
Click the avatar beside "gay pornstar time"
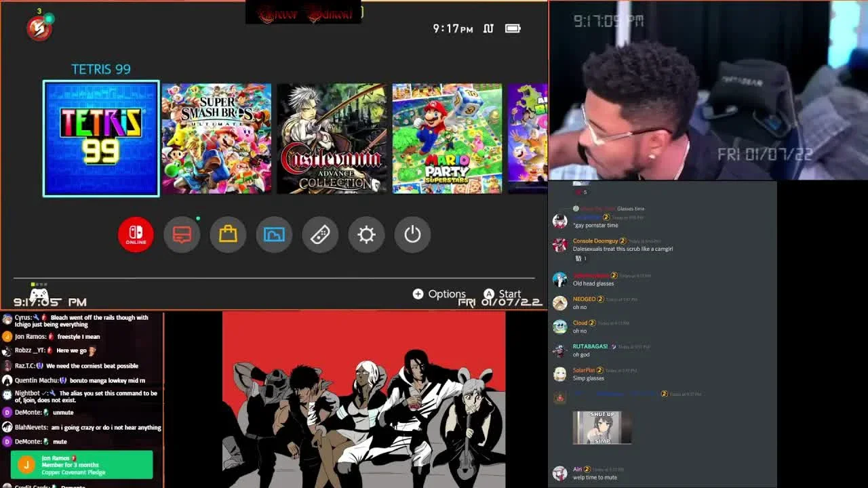560,221
